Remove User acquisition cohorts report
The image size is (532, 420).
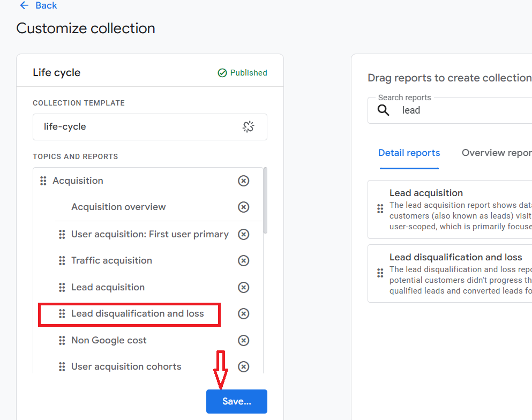pos(244,367)
